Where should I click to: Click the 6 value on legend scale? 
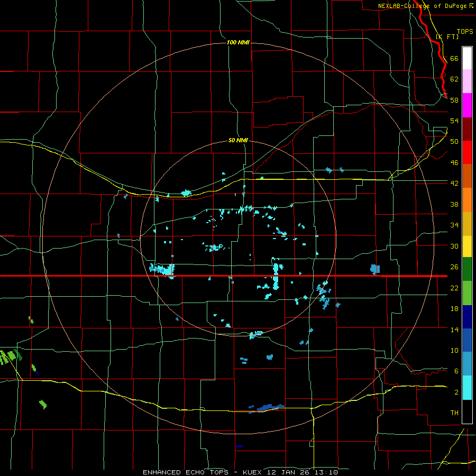point(456,371)
